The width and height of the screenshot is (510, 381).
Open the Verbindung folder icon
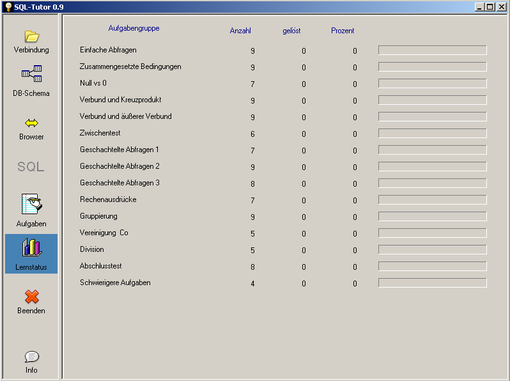(32, 37)
